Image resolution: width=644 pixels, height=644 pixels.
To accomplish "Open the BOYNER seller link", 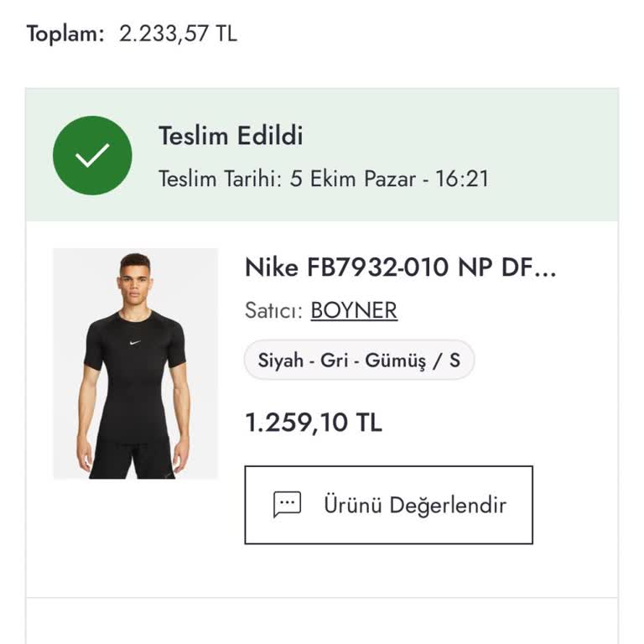I will click(x=354, y=310).
